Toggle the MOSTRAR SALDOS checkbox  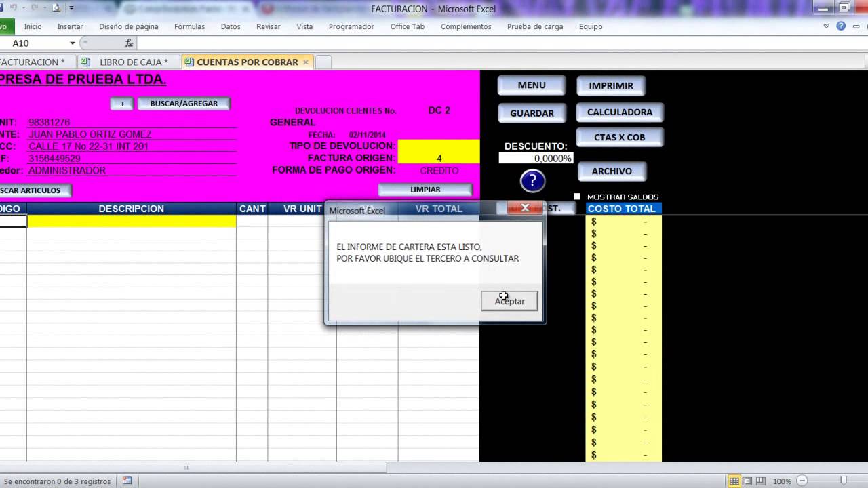click(x=578, y=197)
